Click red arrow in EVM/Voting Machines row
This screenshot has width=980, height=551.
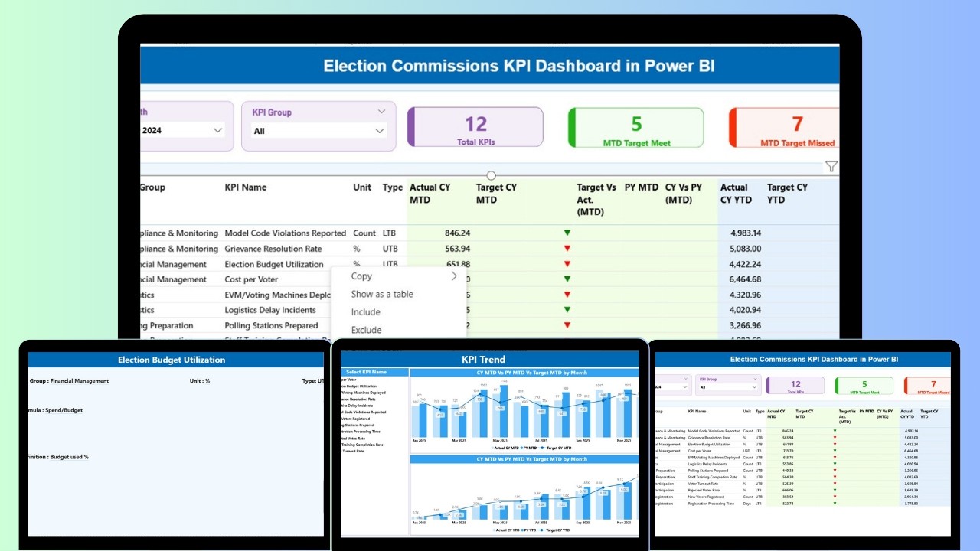click(x=567, y=295)
